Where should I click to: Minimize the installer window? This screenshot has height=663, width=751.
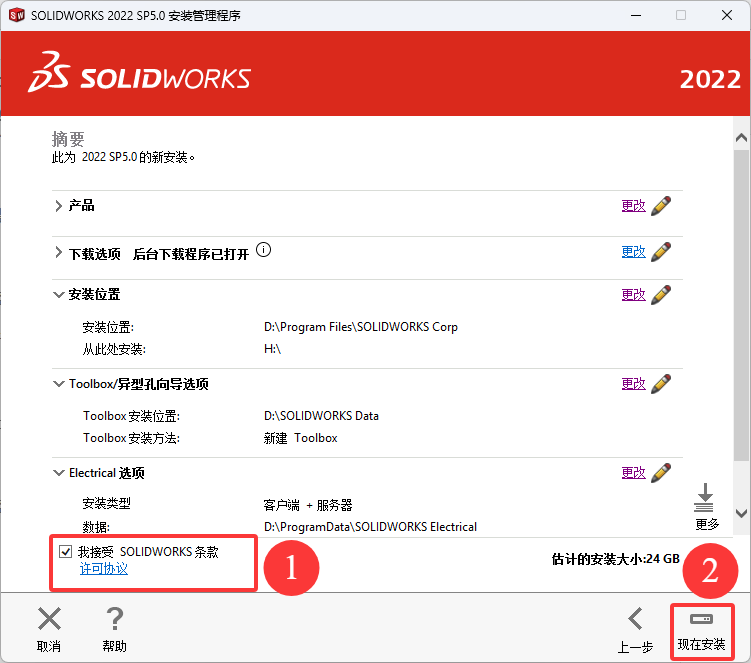(636, 15)
